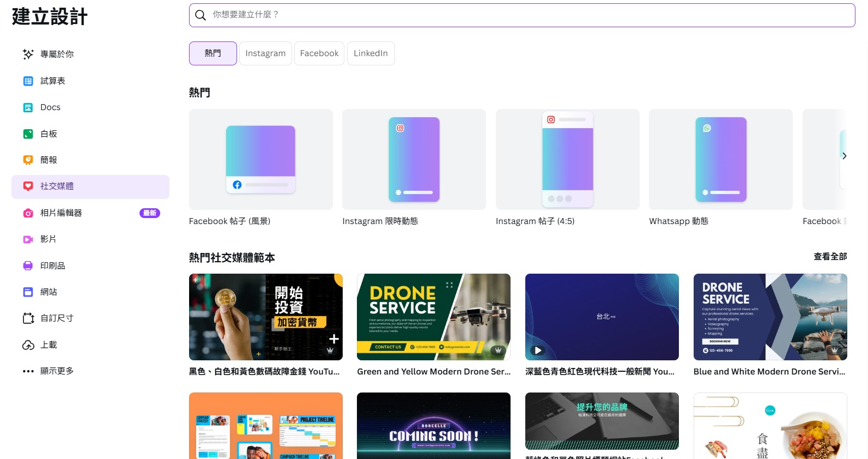
Task: Select the 簡報 presentation icon
Action: pos(28,160)
